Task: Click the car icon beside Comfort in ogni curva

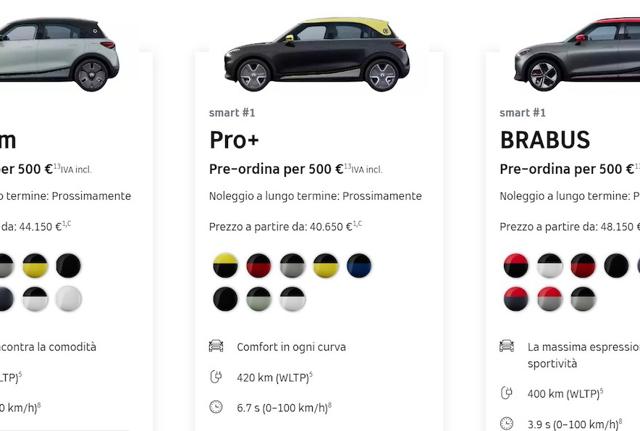Action: click(x=216, y=346)
